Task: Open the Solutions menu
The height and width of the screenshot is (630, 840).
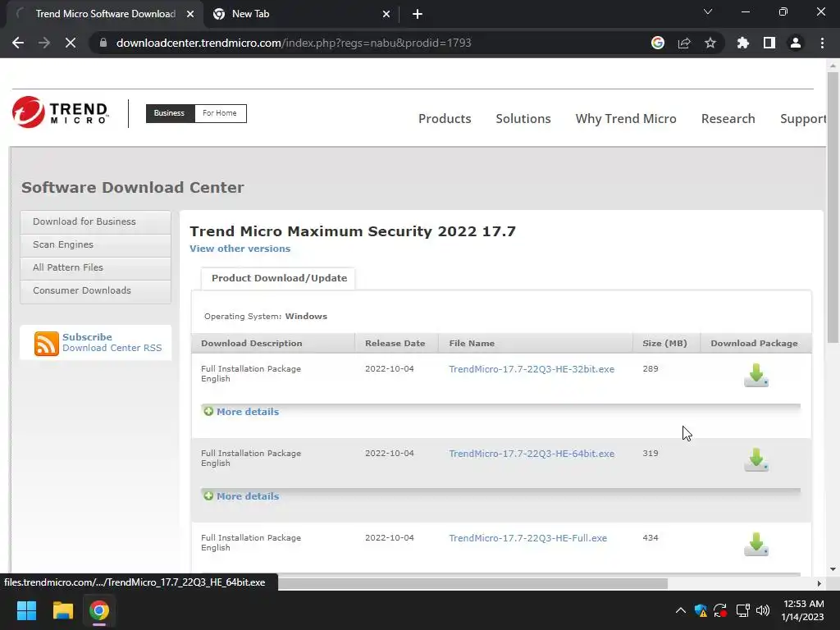Action: (x=523, y=119)
